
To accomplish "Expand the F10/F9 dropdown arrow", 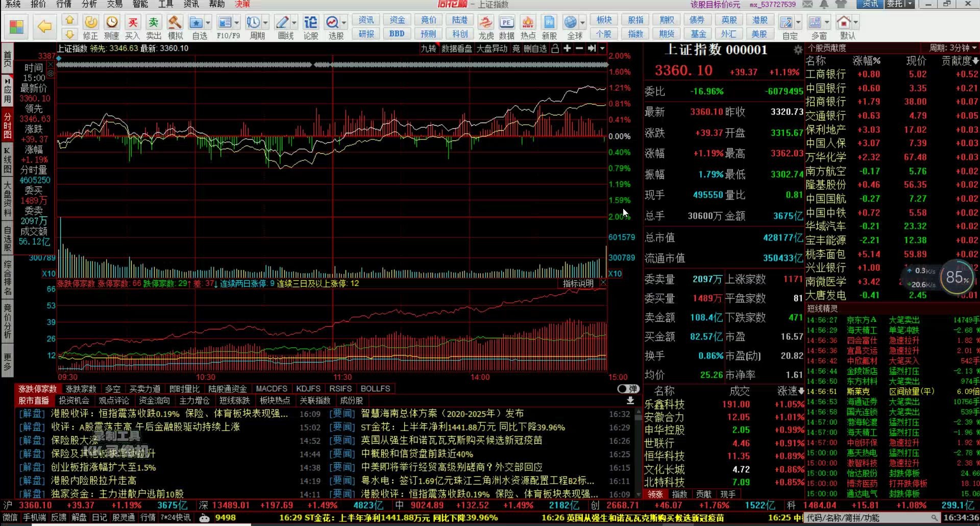I will [237, 22].
